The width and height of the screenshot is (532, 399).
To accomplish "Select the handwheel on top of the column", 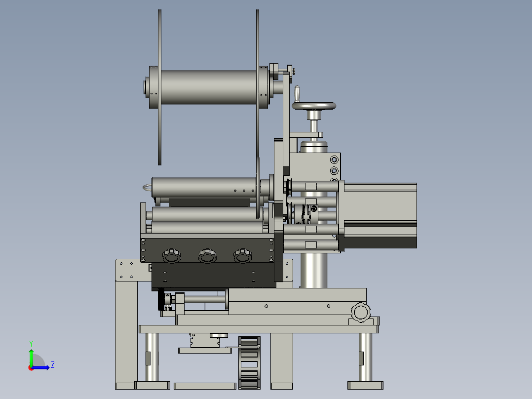I will point(314,106).
